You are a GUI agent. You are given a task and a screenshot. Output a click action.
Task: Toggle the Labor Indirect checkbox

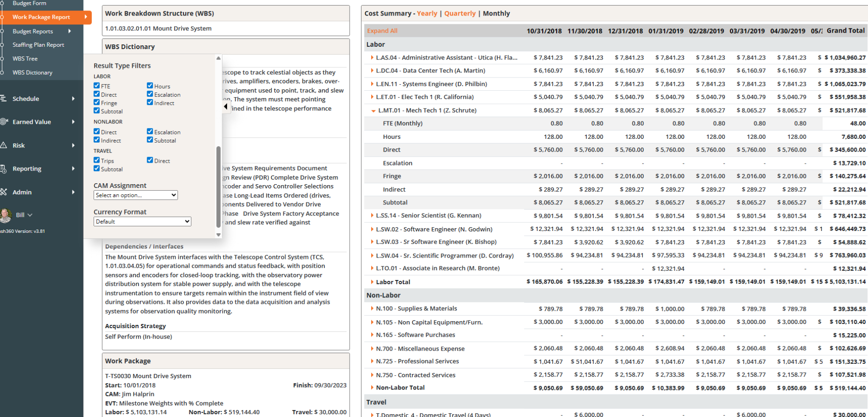coord(150,103)
